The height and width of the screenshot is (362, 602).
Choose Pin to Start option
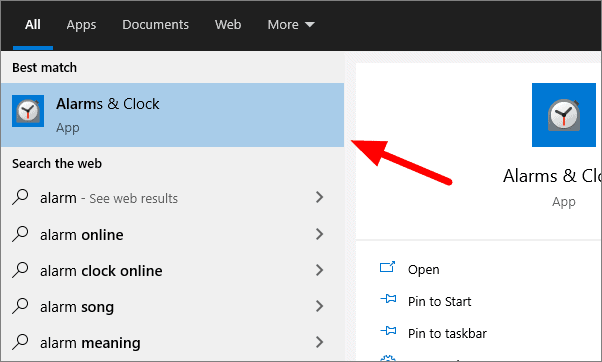pyautogui.click(x=439, y=301)
